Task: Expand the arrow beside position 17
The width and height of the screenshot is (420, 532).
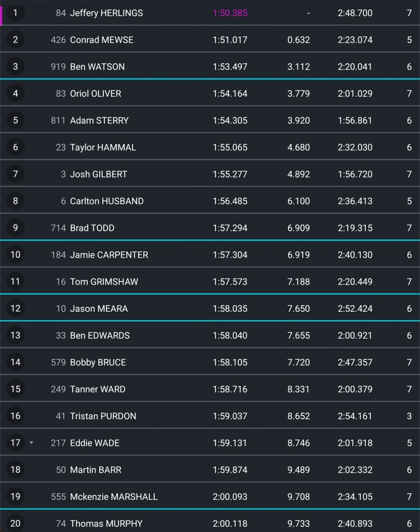Action: [x=31, y=443]
